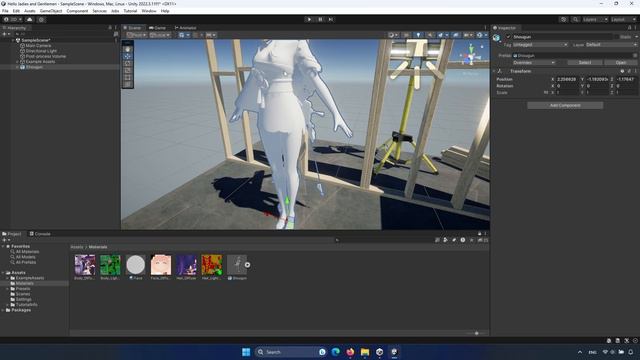Screen dimensions: 640x360
Task: Select Directional Light in Hierarchy
Action: [x=41, y=51]
